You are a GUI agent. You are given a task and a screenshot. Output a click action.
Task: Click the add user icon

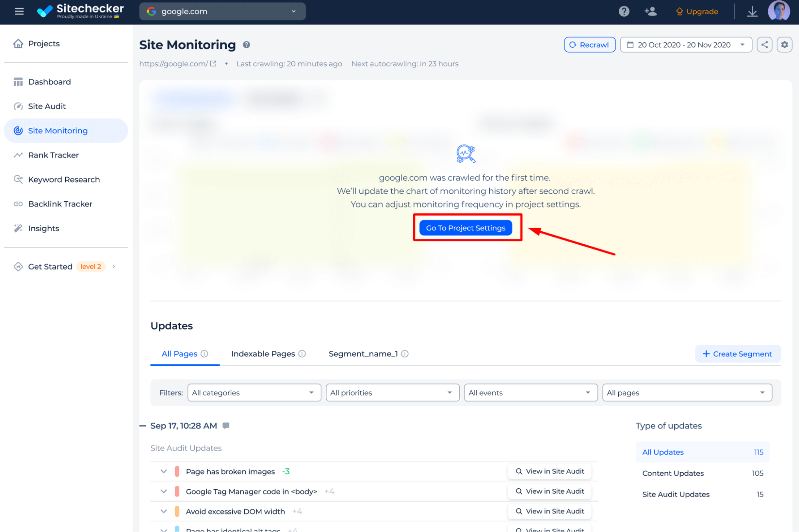pyautogui.click(x=650, y=12)
